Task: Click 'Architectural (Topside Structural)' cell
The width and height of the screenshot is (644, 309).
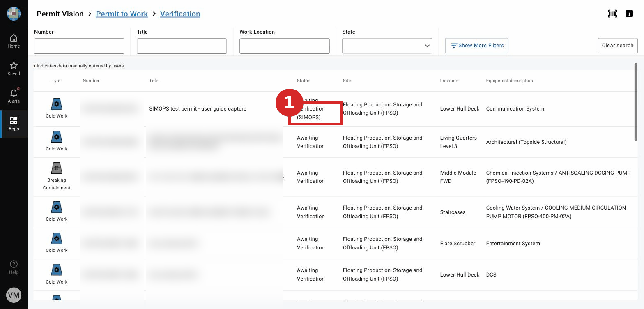Action: (x=527, y=142)
